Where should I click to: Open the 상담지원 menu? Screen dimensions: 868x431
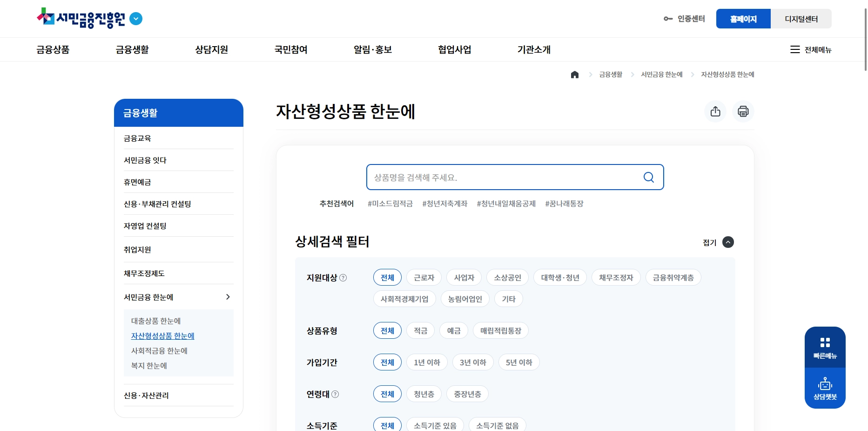212,49
